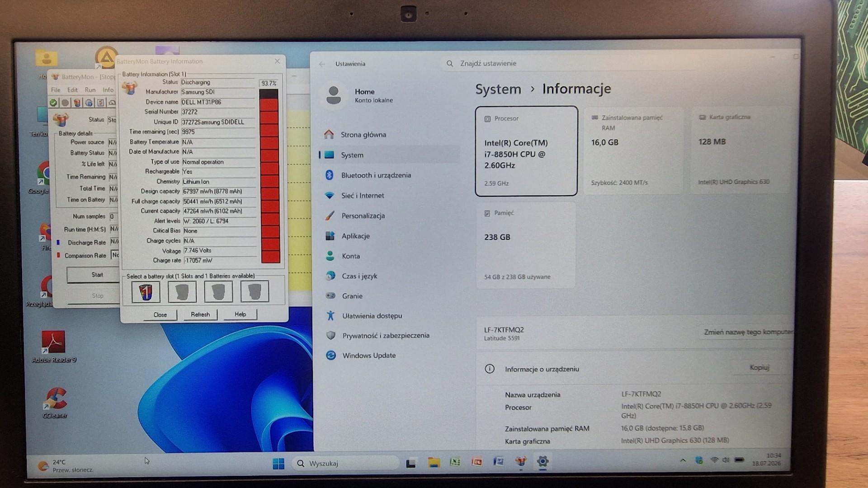Open Strona główna in Settings sidebar
Image resolution: width=868 pixels, height=488 pixels.
pos(363,135)
